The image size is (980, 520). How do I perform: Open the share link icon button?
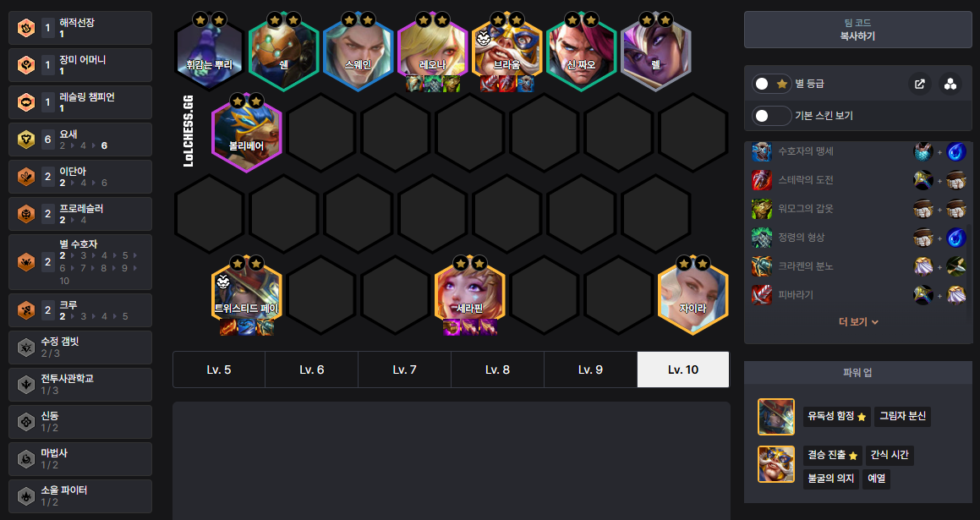pyautogui.click(x=919, y=84)
